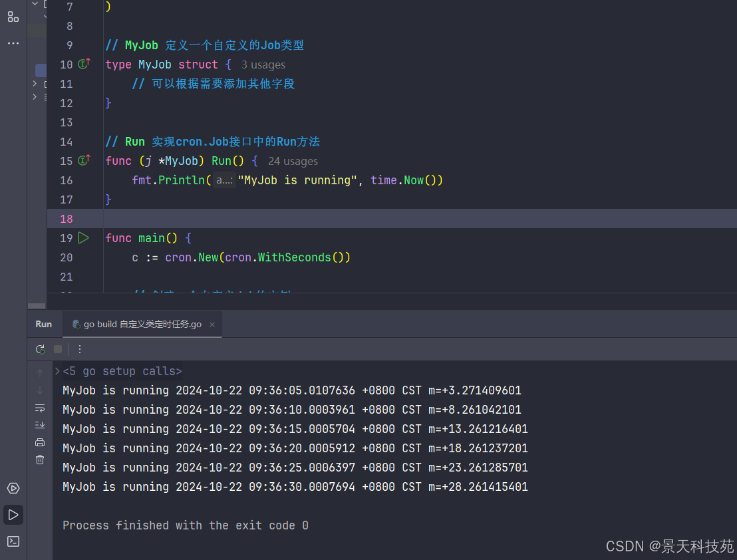Viewport: 737px width, 560px height.
Task: Click the func main declaration
Action: 148,238
